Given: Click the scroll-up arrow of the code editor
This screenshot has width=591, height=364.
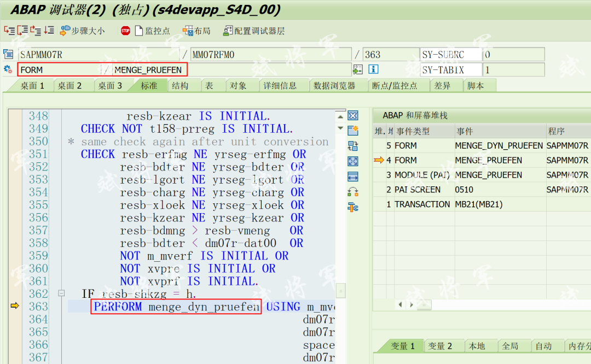Looking at the screenshot, I should [341, 116].
